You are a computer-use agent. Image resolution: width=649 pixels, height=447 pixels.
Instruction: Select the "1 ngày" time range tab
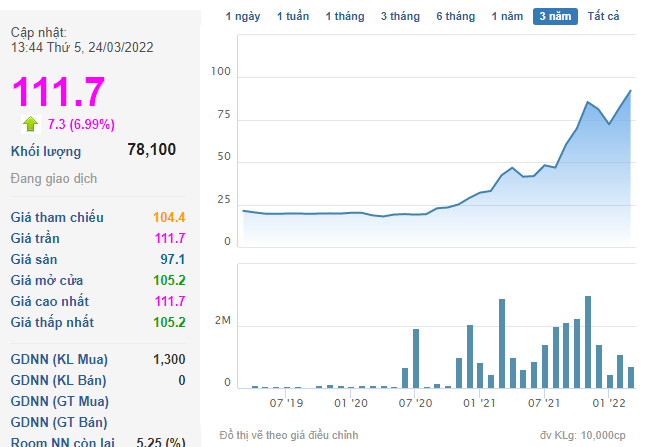[243, 17]
